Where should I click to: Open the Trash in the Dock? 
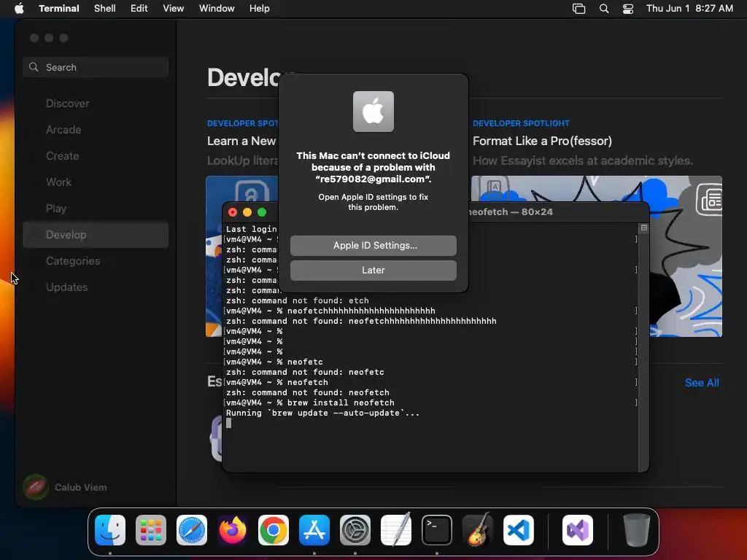pyautogui.click(x=636, y=530)
